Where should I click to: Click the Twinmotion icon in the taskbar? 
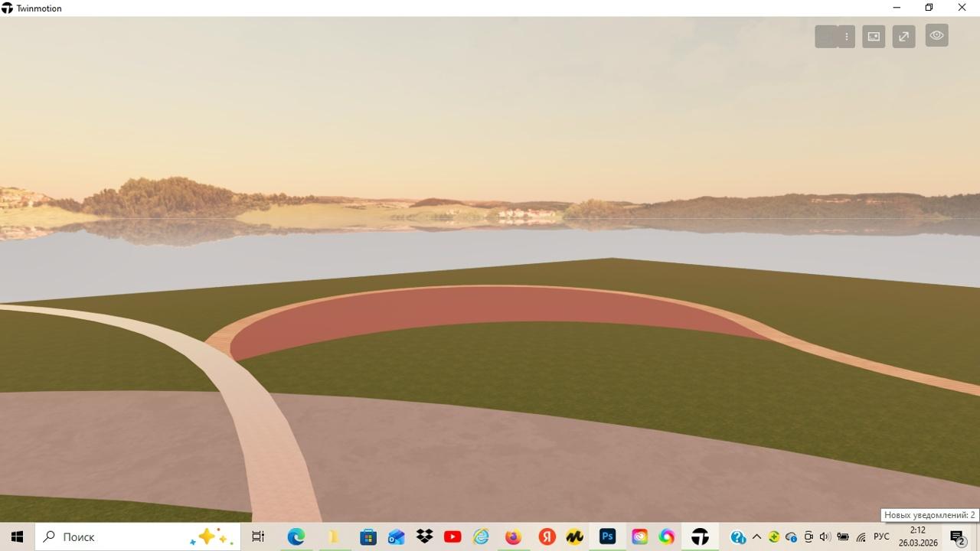pos(700,537)
